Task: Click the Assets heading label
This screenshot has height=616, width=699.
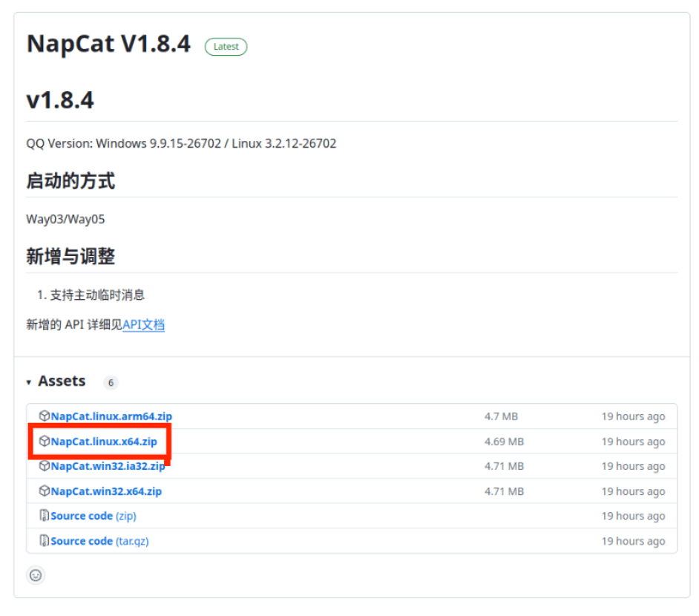Action: [x=62, y=381]
